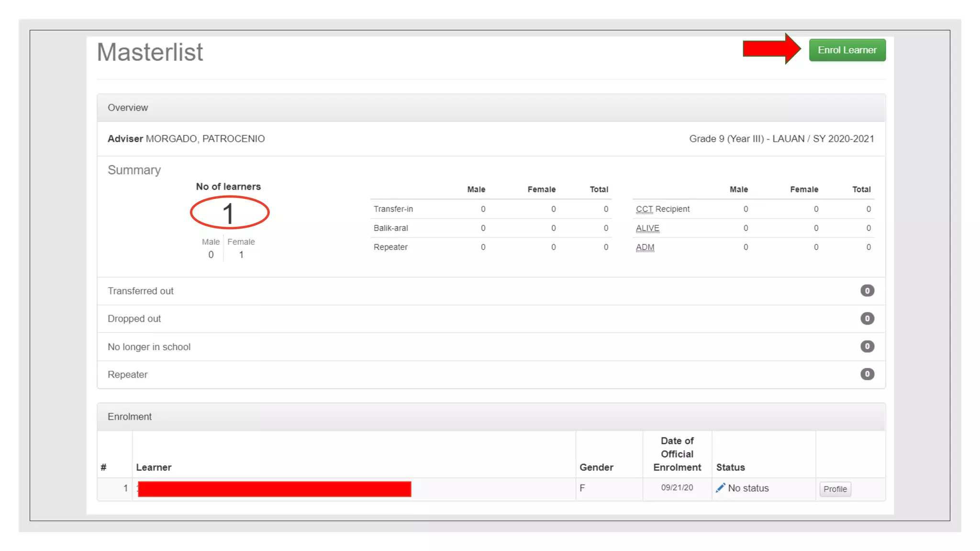Click the Date of Official Enrolment header

tap(677, 454)
